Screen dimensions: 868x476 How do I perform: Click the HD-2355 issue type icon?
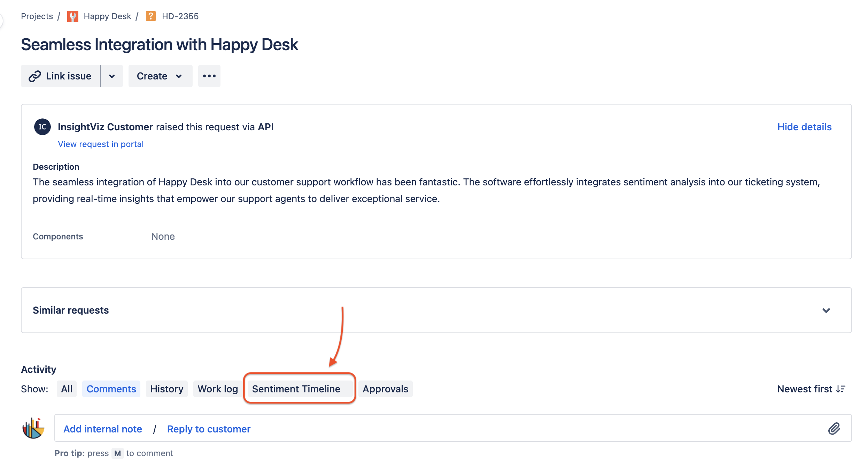pos(150,16)
